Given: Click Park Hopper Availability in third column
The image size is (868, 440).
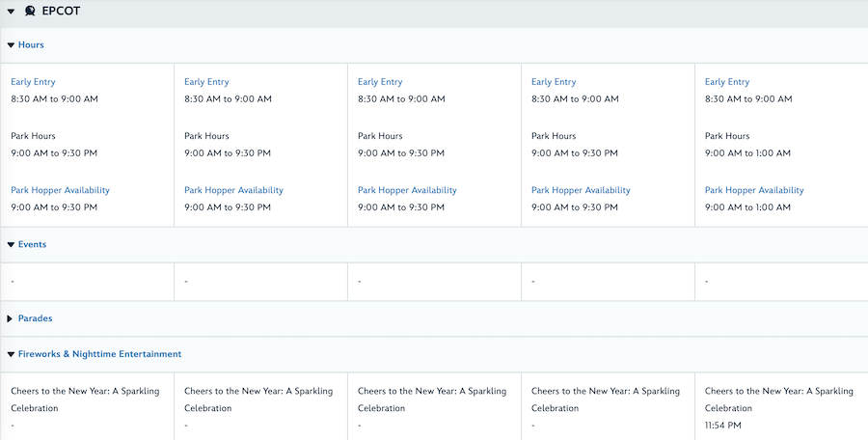Looking at the screenshot, I should click(407, 190).
